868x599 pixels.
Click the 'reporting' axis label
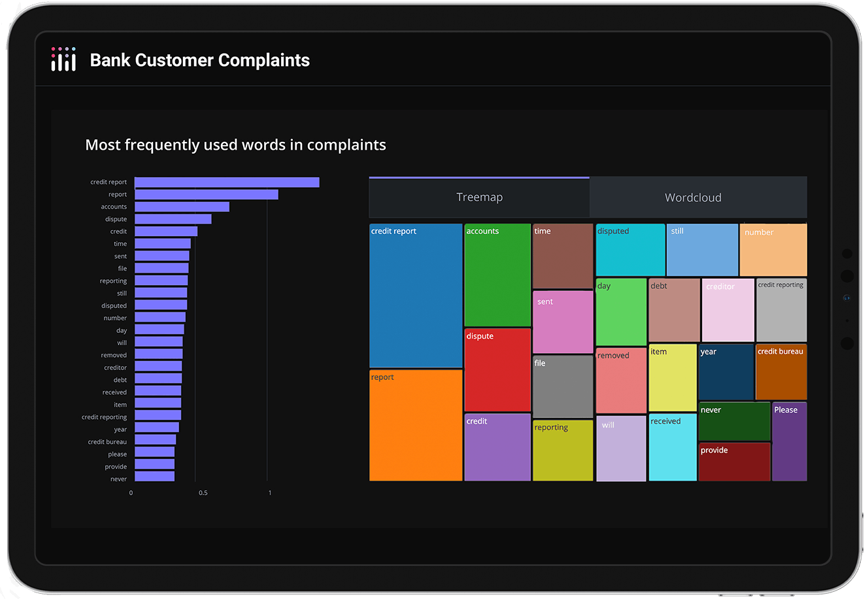click(112, 281)
